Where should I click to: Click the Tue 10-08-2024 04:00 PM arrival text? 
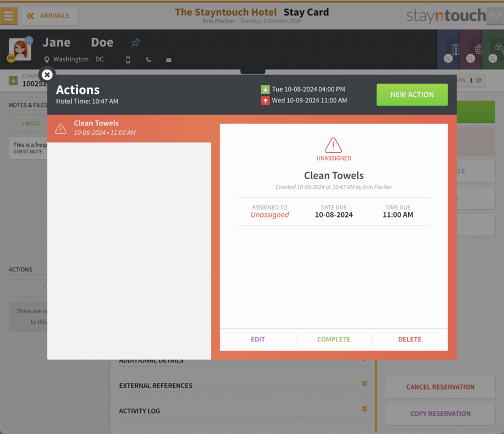[x=308, y=89]
